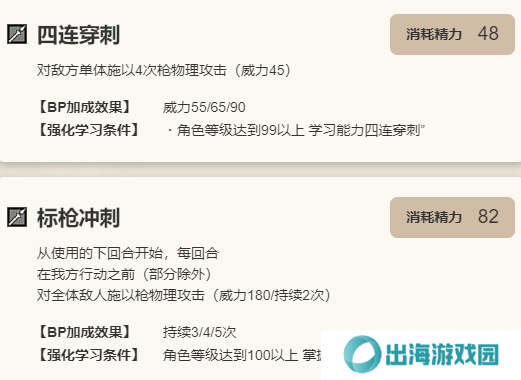Click the 消耗精力 82 badge

point(452,217)
